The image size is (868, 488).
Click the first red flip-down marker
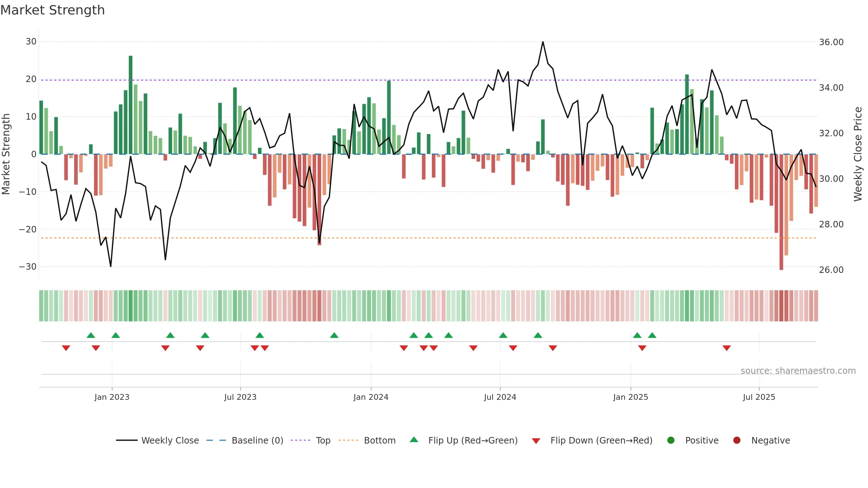click(66, 348)
